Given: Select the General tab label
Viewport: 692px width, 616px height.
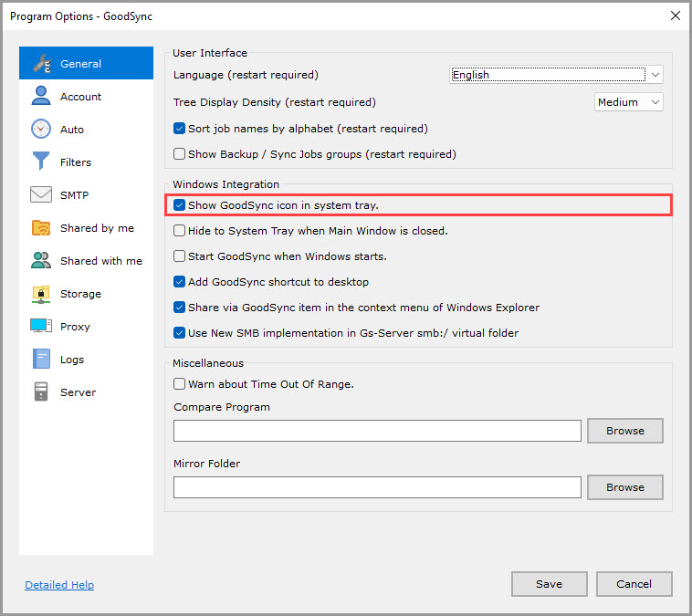Looking at the screenshot, I should click(80, 64).
